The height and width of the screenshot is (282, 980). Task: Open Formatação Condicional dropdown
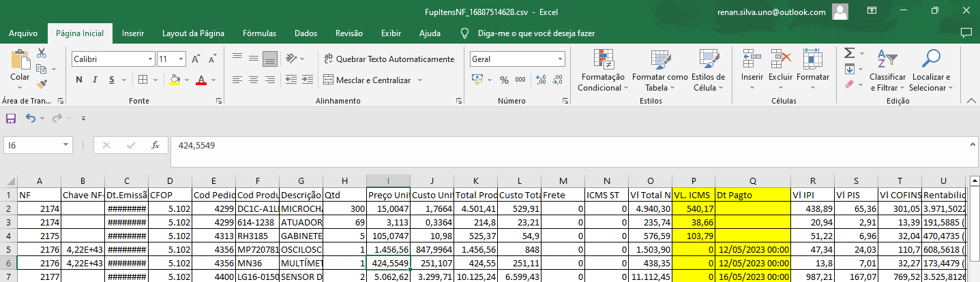click(x=600, y=72)
